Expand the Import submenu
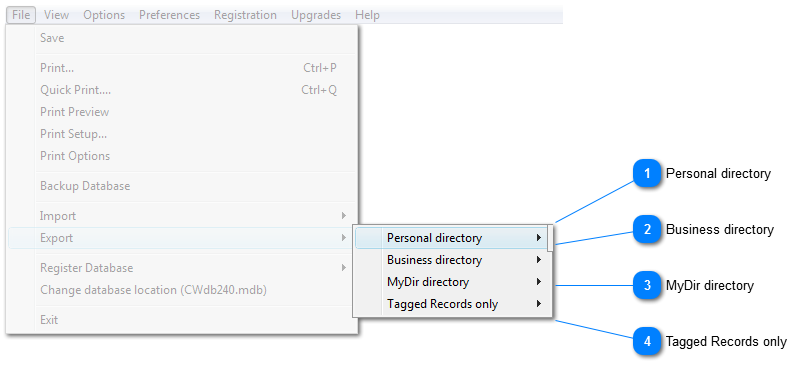 182,216
